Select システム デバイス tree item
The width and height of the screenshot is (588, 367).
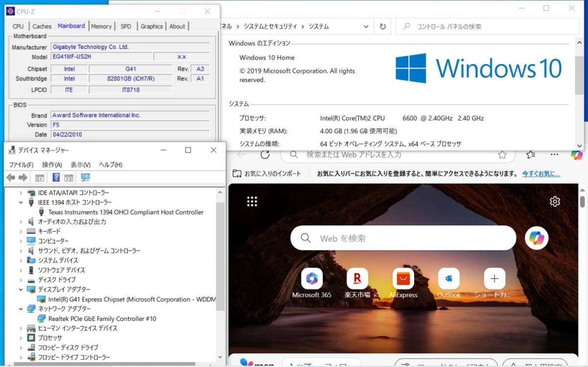58,261
